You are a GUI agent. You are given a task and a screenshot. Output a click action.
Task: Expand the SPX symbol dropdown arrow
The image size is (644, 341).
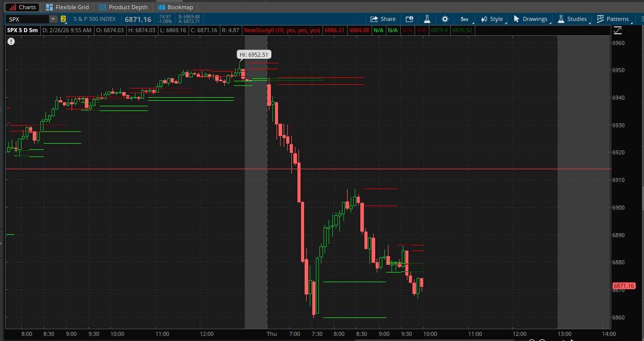click(53, 19)
